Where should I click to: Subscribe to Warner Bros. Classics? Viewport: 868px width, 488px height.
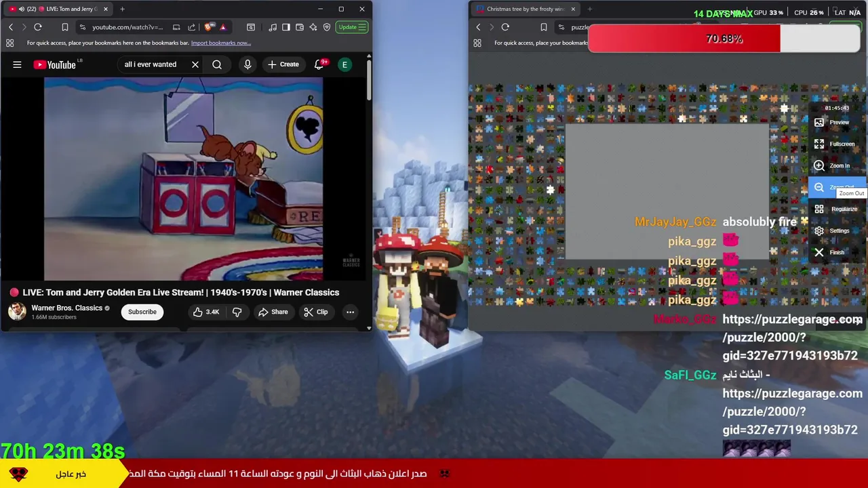(x=142, y=312)
